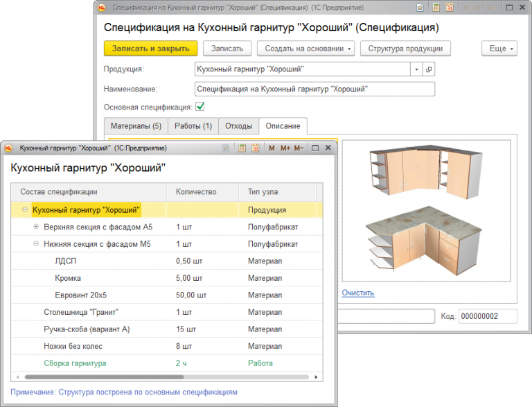Open the linked Продукция item form icon

(x=429, y=69)
